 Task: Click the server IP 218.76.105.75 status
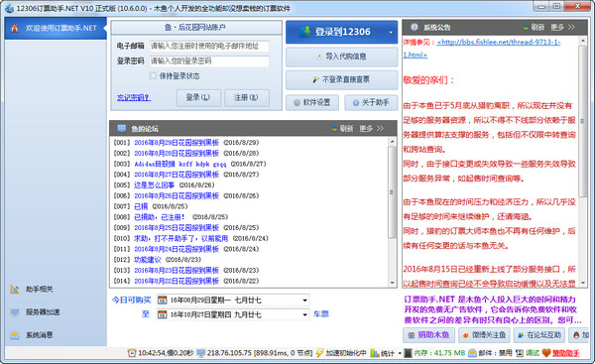[254, 353]
